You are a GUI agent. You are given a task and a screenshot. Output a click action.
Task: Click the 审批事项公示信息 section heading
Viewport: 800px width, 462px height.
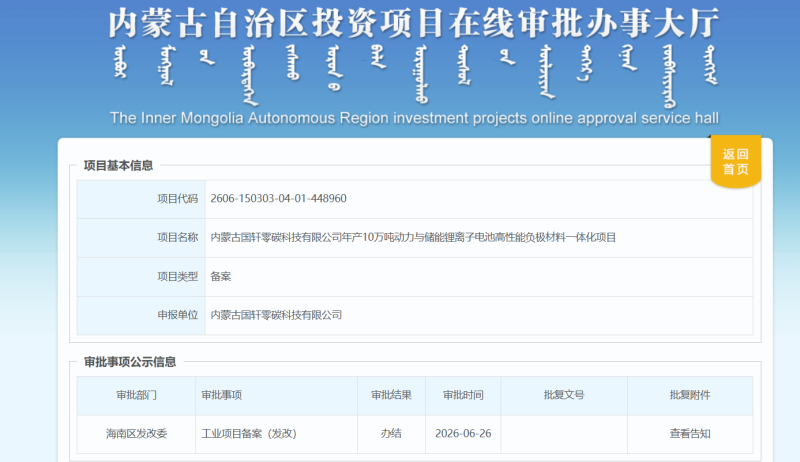130,362
